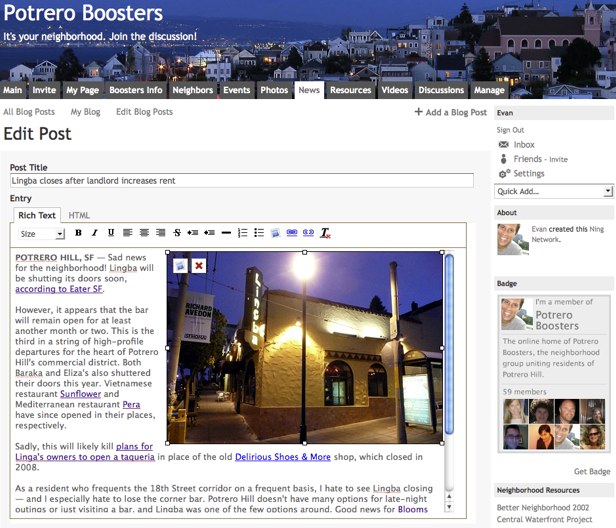Open Better Neighborhood 2002 resource
The width and height of the screenshot is (616, 528).
point(543,507)
